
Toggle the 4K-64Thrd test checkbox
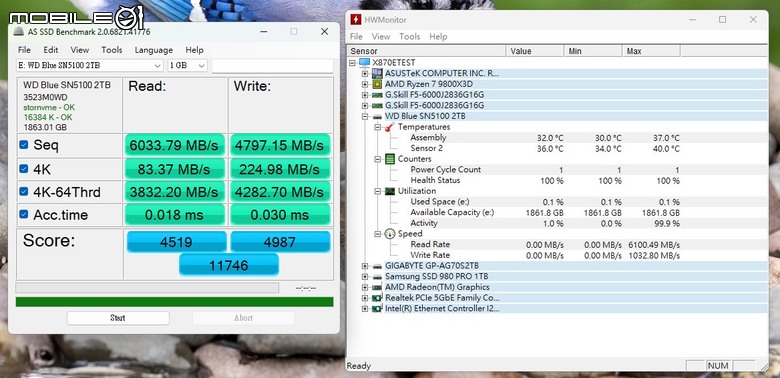coord(23,191)
